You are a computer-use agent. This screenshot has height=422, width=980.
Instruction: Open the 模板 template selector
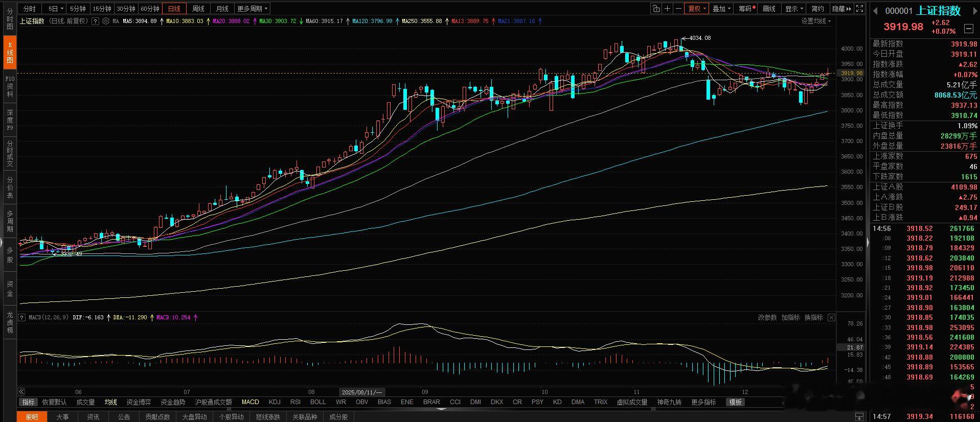click(735, 402)
